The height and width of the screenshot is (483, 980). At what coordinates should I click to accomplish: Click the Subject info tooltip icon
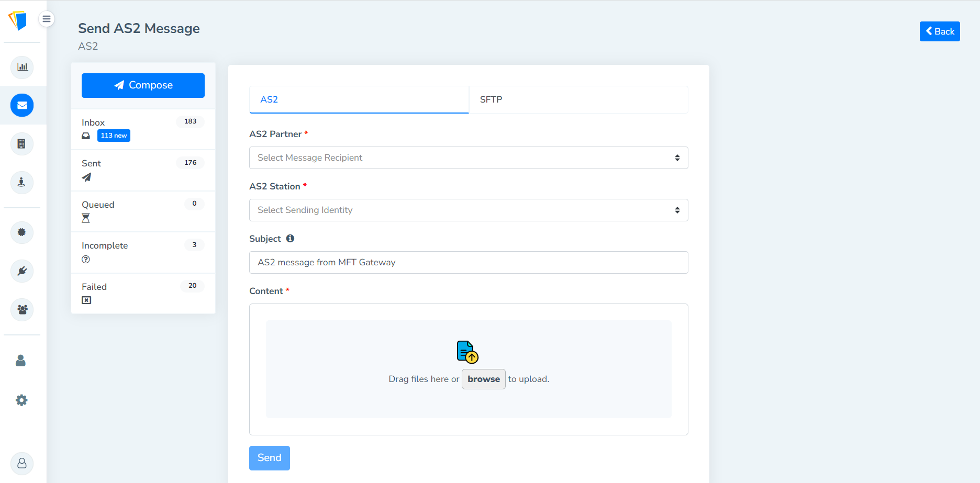291,238
